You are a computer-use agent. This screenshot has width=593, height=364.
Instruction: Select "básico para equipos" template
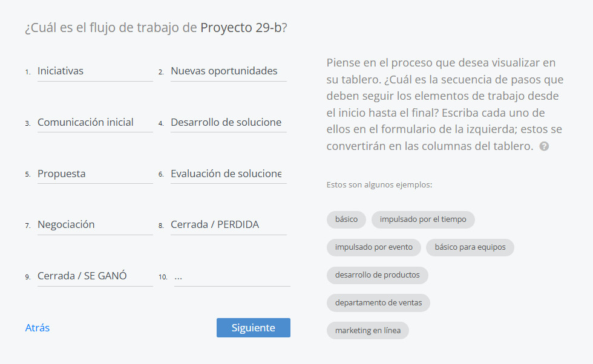point(470,247)
